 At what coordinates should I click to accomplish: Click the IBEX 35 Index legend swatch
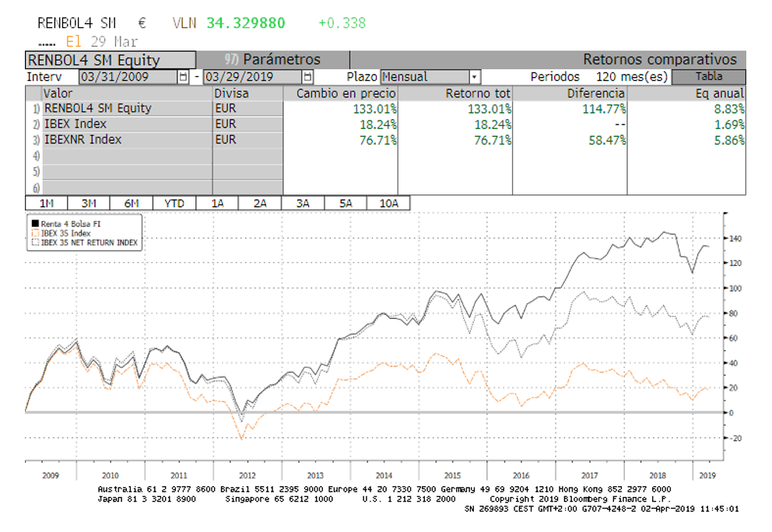35,233
